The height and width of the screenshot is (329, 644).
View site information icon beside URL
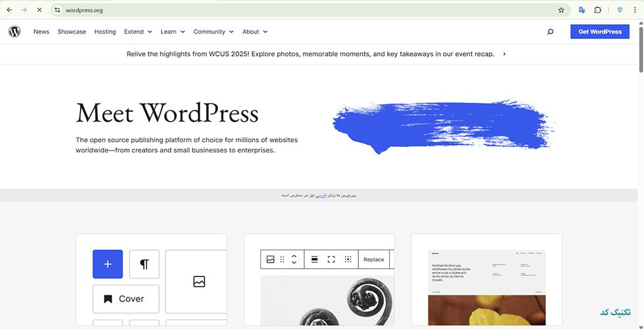point(58,10)
